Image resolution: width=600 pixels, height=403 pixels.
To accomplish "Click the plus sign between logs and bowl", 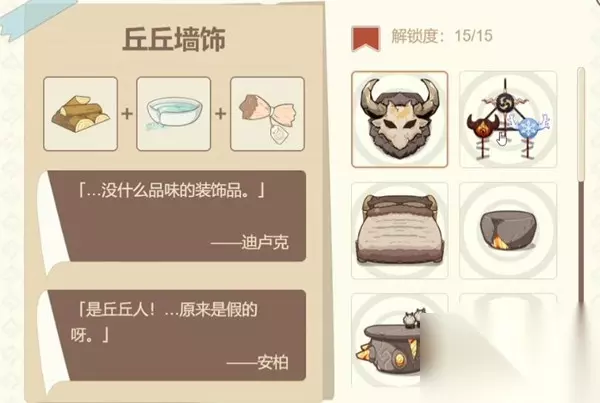I will 127,114.
